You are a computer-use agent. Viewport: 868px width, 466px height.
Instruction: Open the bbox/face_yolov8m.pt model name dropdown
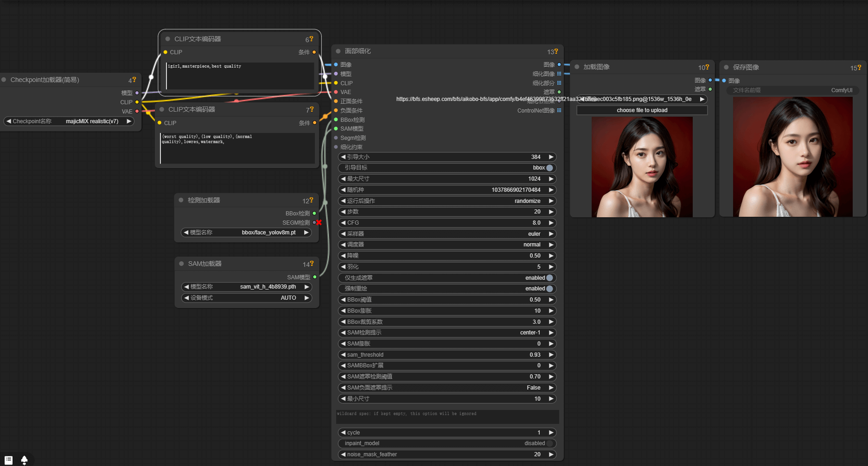coord(246,233)
